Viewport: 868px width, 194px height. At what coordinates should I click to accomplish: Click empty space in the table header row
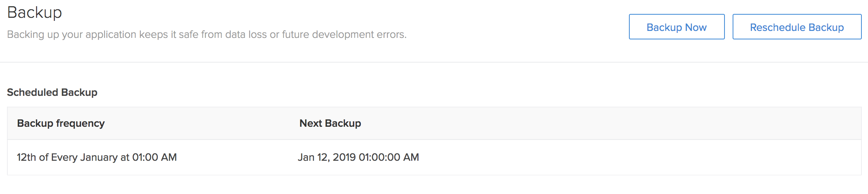coord(611,123)
